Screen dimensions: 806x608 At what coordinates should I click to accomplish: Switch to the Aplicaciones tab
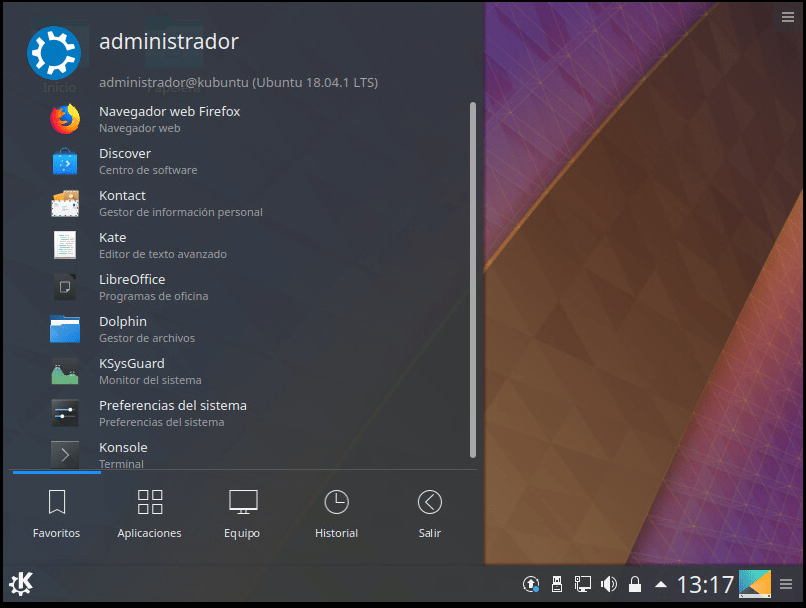pos(149,512)
